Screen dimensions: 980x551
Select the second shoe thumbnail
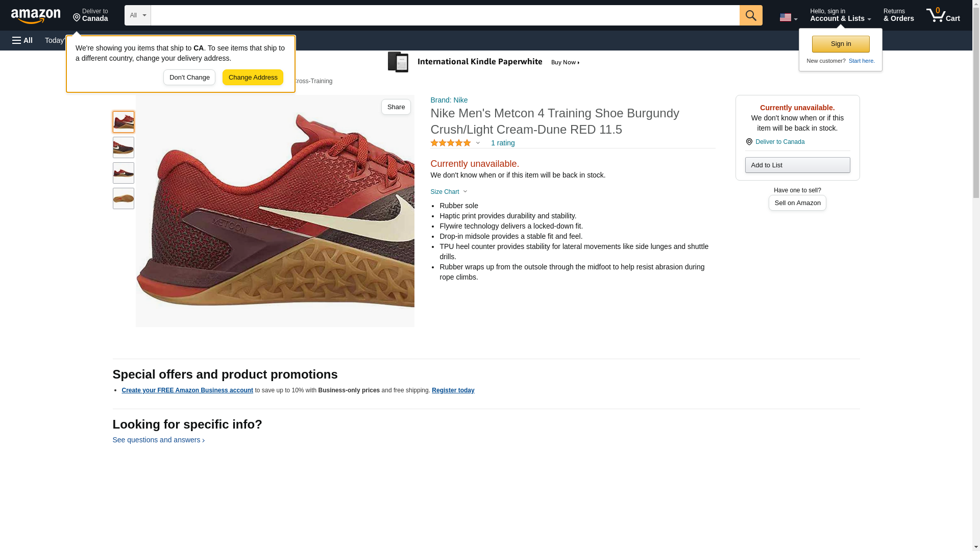(124, 147)
